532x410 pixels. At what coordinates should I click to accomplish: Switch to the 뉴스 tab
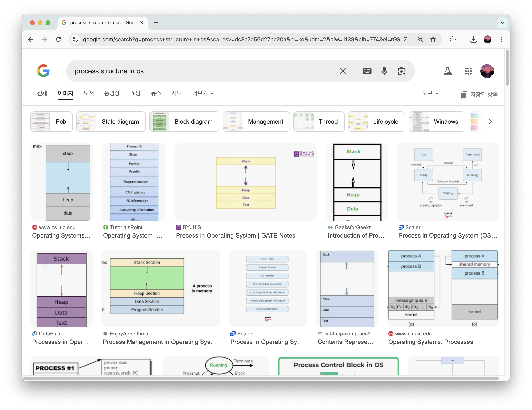pyautogui.click(x=156, y=93)
